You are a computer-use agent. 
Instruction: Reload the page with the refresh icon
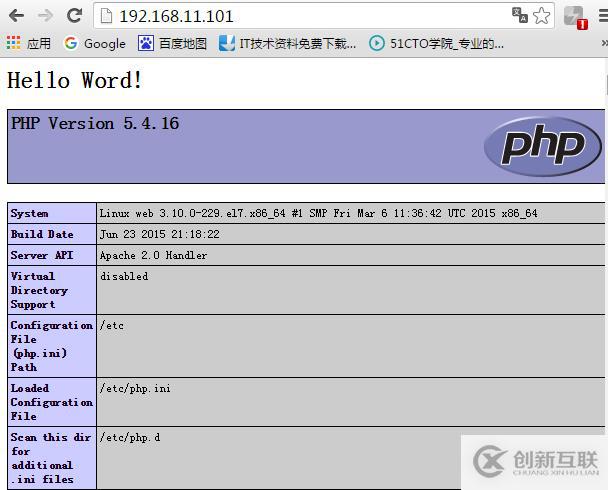pyautogui.click(x=74, y=16)
